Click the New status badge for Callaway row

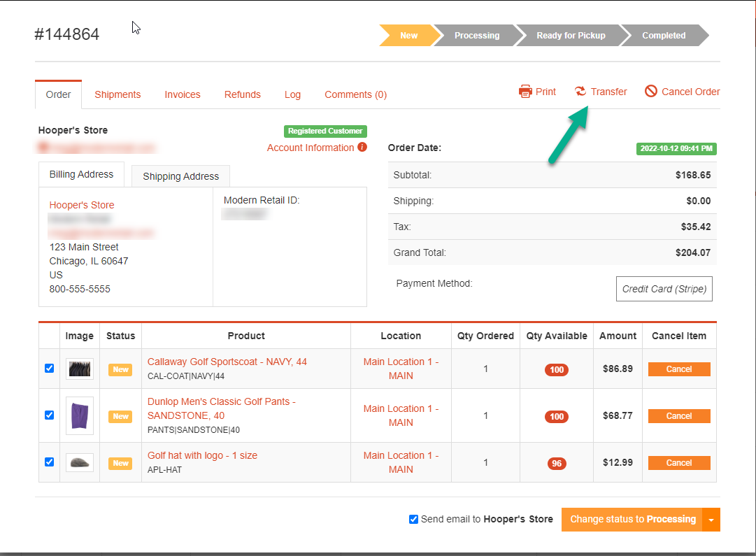(x=120, y=369)
